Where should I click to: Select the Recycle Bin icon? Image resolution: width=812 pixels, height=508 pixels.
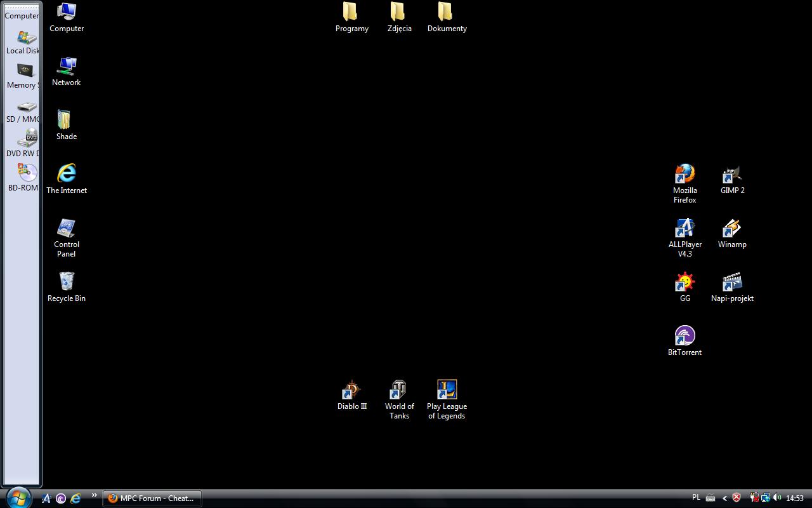[x=67, y=288]
